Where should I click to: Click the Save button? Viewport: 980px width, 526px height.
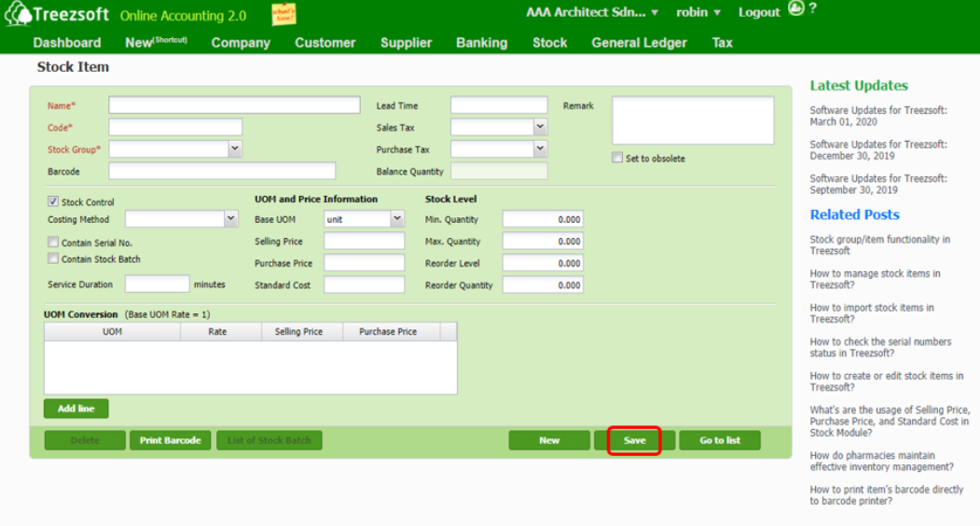point(634,440)
